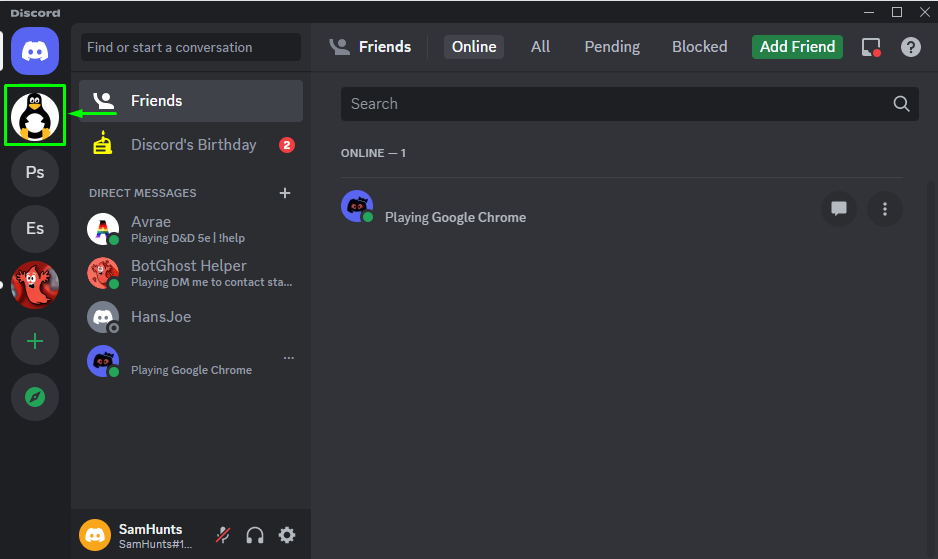Click the DIRECT MESSAGES heading

(142, 193)
